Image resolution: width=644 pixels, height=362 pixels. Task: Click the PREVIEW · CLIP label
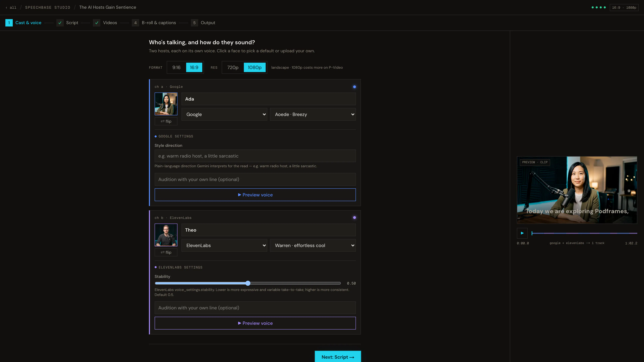(x=535, y=162)
